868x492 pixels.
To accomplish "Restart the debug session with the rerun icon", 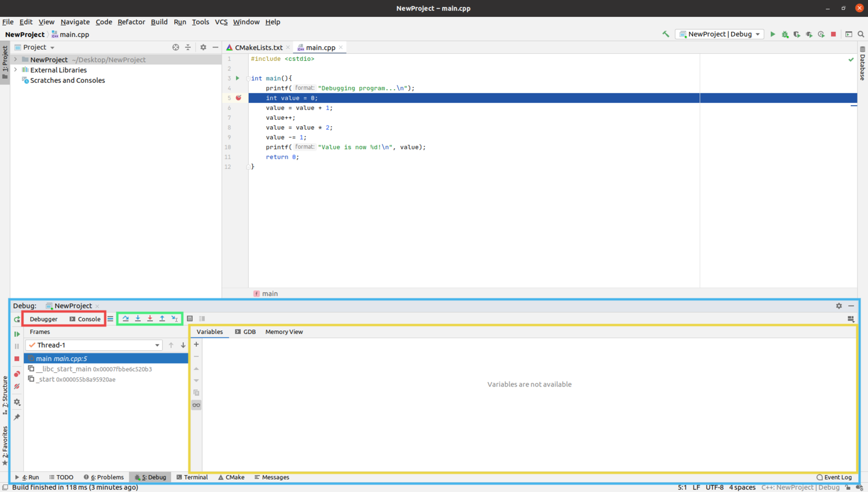I will click(17, 319).
